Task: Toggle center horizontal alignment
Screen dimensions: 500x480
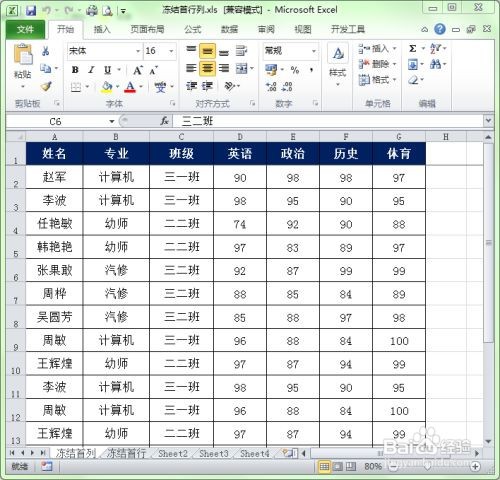Action: [207, 69]
